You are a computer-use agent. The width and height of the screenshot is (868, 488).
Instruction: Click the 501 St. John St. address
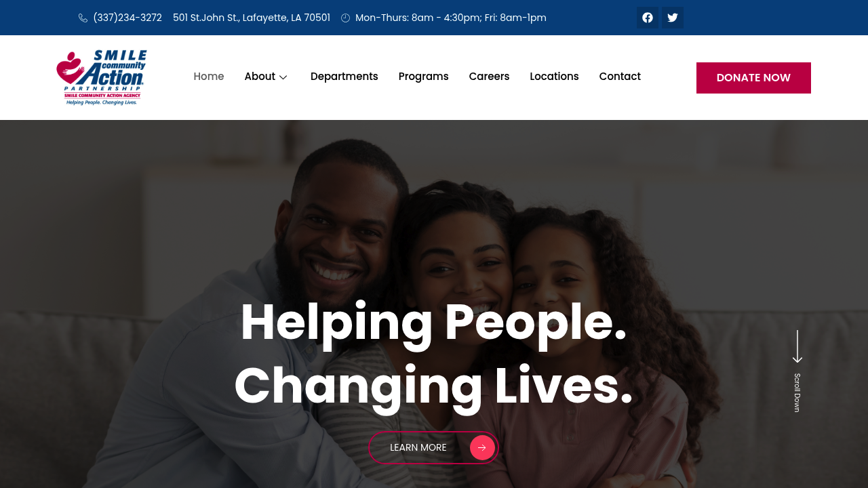coord(252,18)
